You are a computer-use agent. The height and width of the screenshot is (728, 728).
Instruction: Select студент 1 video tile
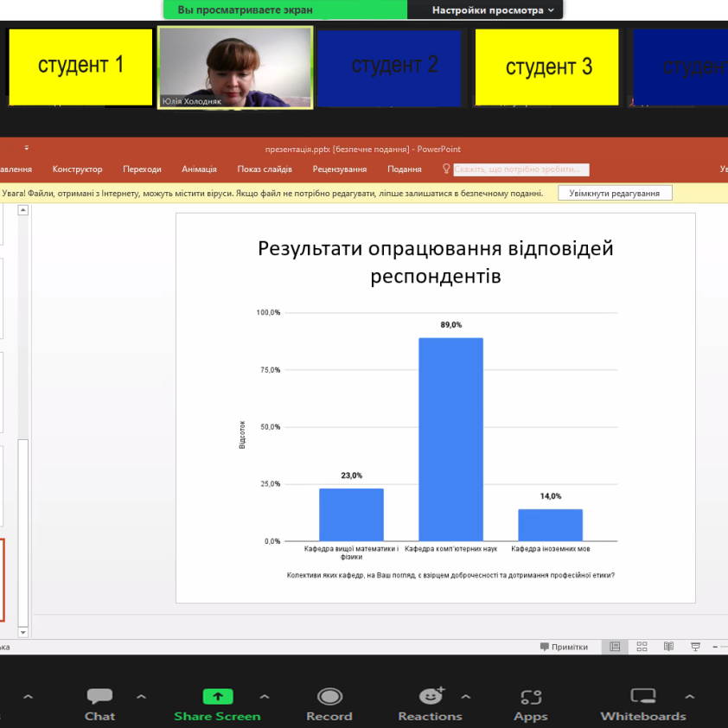tap(80, 67)
